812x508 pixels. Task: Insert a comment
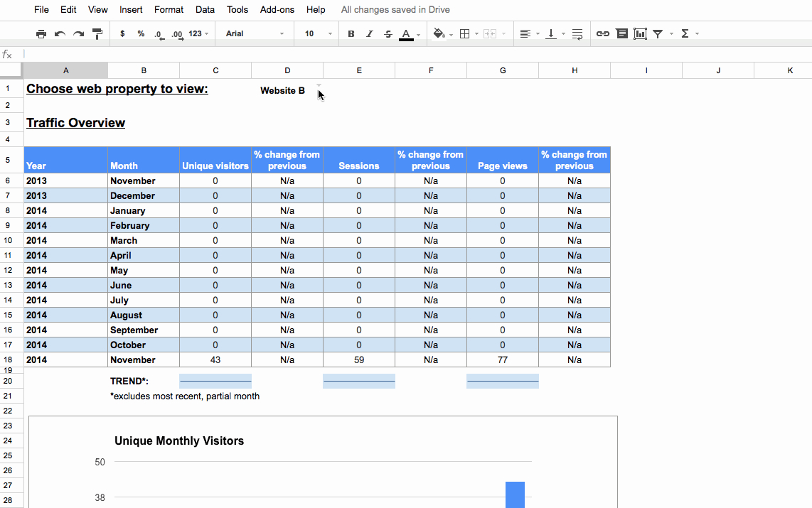click(621, 33)
